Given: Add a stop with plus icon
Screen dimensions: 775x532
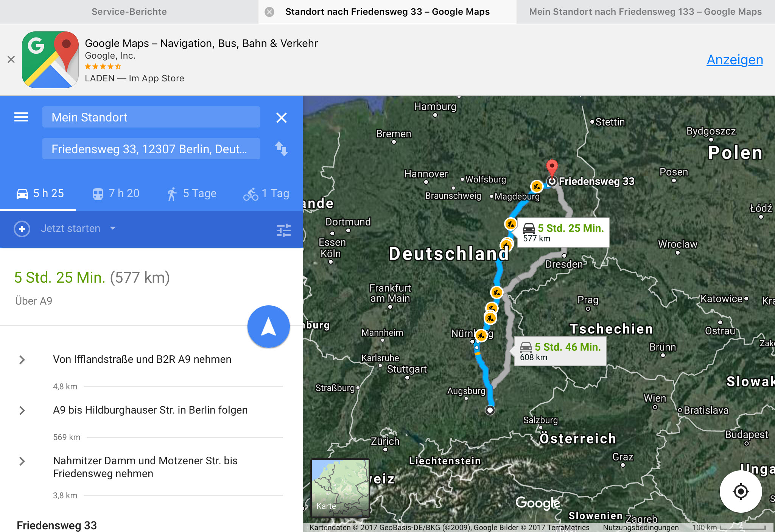Looking at the screenshot, I should (22, 229).
